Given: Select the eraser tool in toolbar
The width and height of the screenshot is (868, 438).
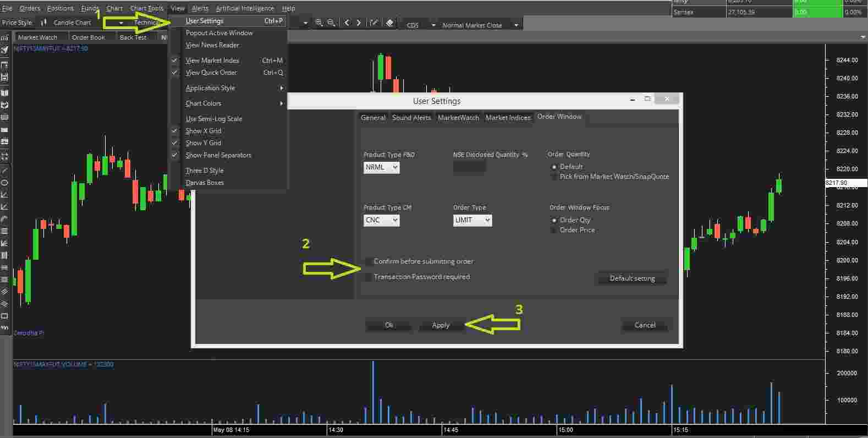Looking at the screenshot, I should tap(389, 23).
